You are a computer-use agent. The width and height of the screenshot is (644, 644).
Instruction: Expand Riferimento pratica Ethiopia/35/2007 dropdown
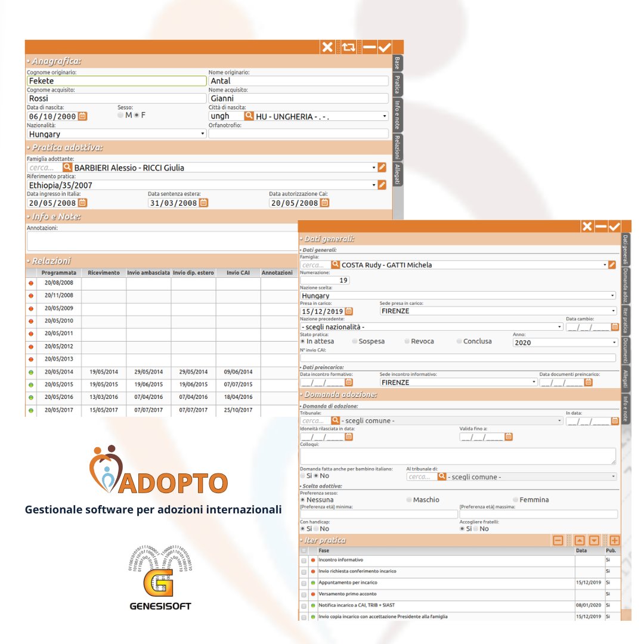tap(202, 185)
